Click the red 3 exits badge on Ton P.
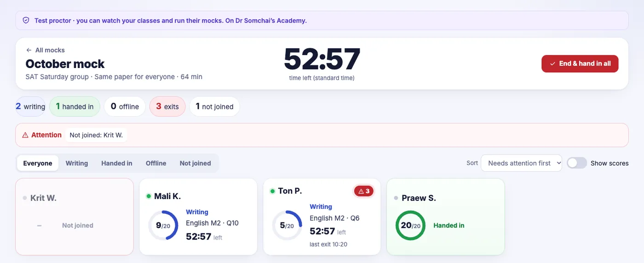644x263 pixels. [x=364, y=191]
